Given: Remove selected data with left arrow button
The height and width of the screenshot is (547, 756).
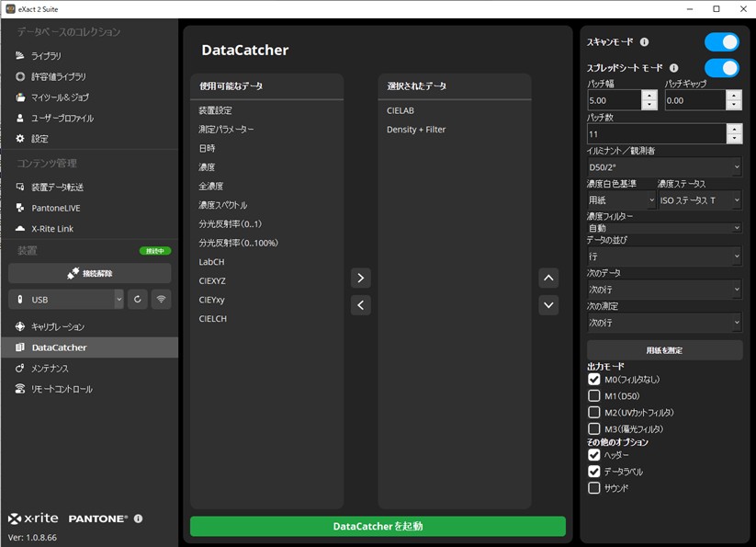Looking at the screenshot, I should click(x=361, y=305).
